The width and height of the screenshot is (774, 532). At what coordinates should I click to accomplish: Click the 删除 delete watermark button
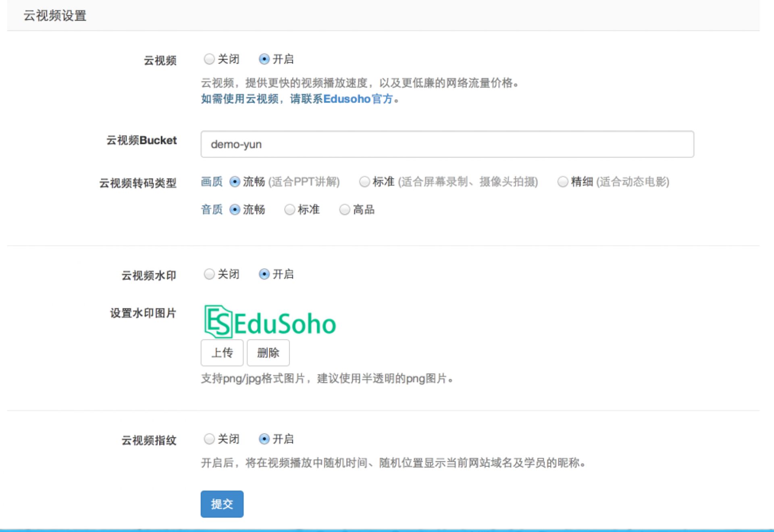[x=268, y=353]
